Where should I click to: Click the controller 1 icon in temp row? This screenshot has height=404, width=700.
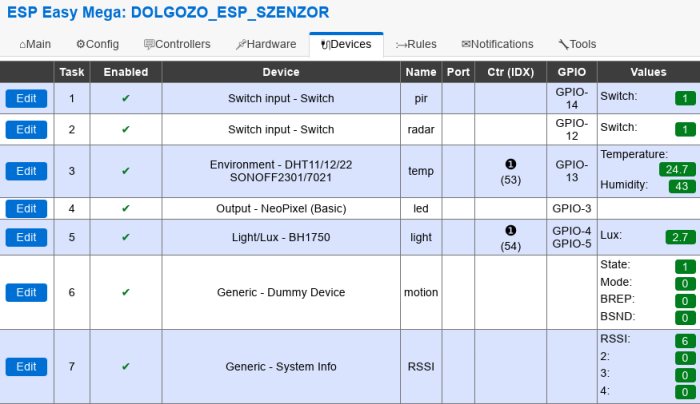pyautogui.click(x=510, y=164)
